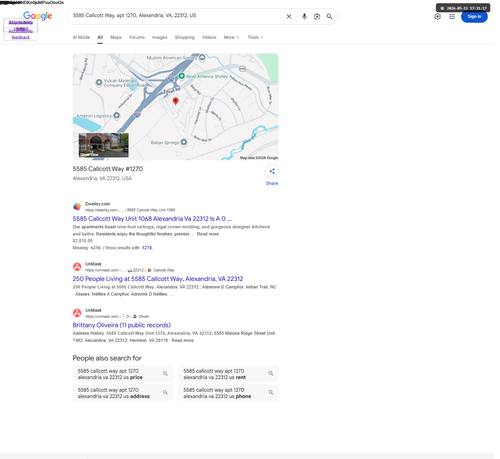Select the All results tab
Viewport: 500px width, 459px height.
tap(100, 37)
